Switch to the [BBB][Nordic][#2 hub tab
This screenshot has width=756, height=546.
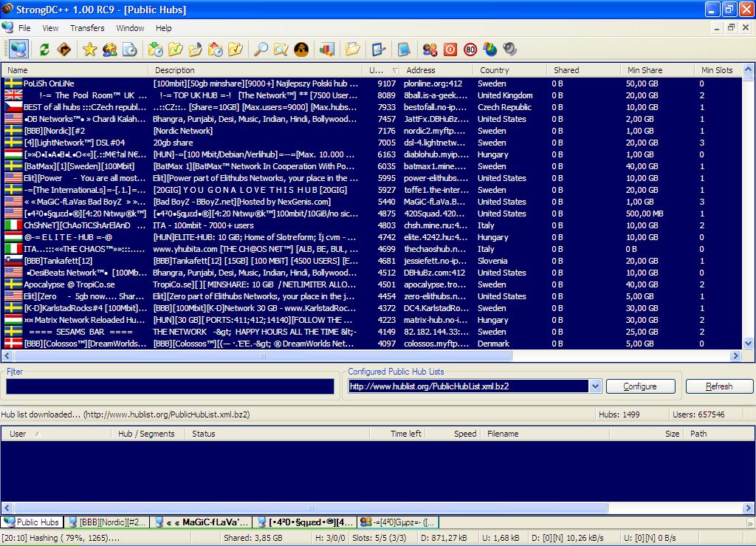tap(106, 522)
